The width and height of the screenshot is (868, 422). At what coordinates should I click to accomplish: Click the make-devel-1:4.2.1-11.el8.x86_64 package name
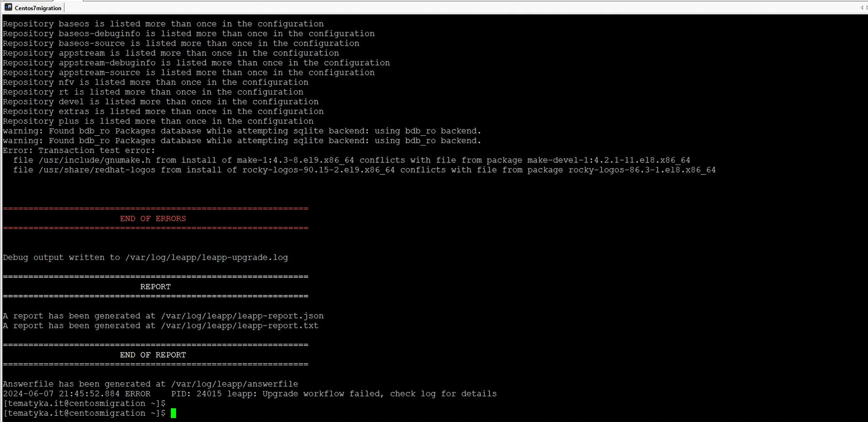pos(609,160)
